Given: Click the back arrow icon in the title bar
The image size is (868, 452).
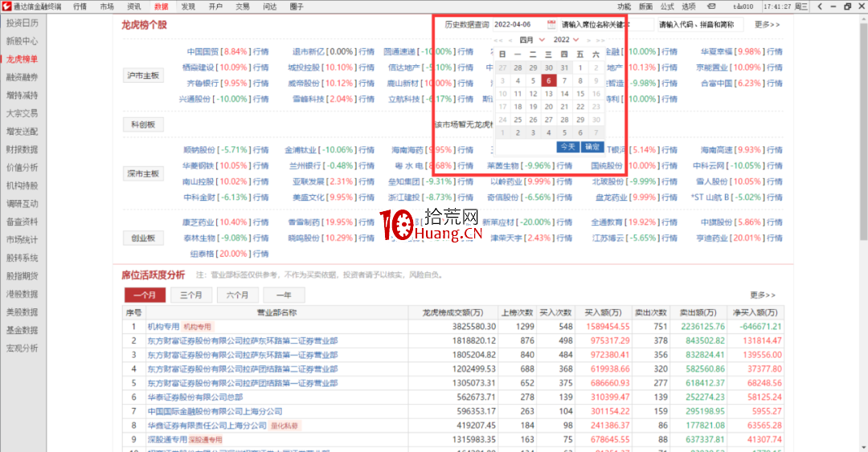Looking at the screenshot, I should point(820,6).
